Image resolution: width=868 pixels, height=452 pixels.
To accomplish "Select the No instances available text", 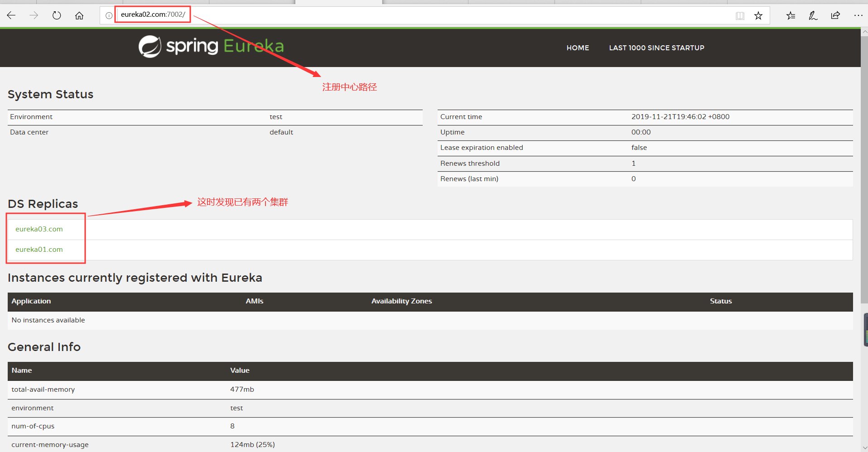I will (x=48, y=320).
